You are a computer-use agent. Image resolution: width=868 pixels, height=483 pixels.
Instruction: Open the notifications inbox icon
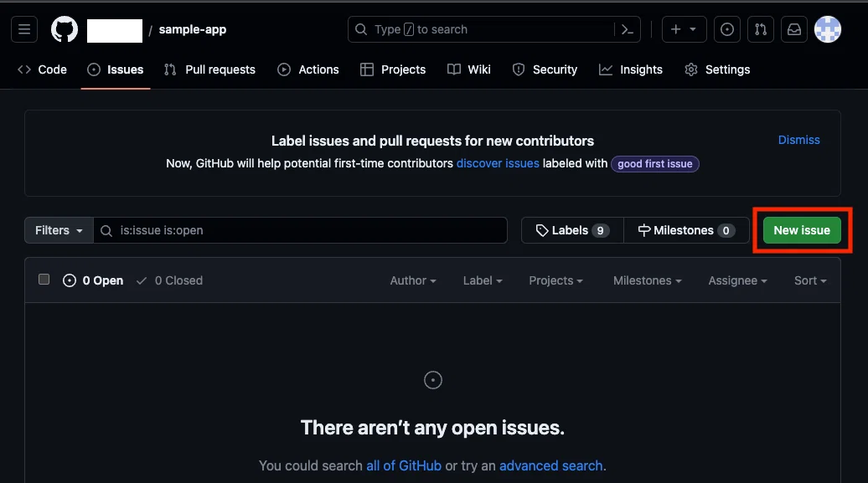pos(794,29)
